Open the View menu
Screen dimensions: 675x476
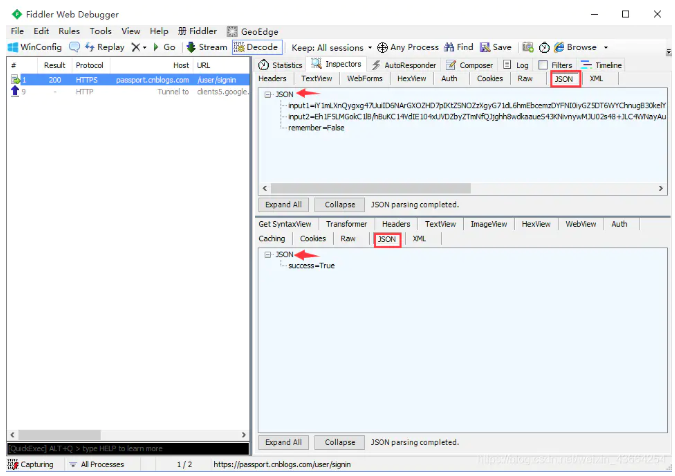click(x=130, y=31)
